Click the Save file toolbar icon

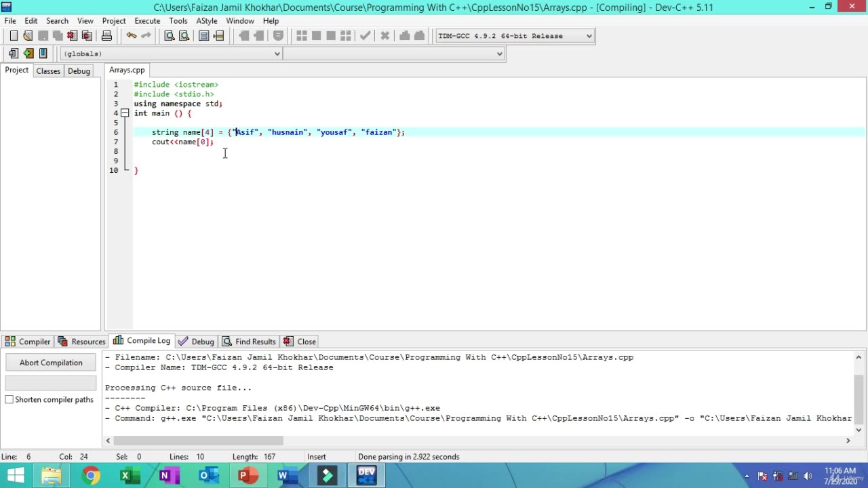[43, 36]
